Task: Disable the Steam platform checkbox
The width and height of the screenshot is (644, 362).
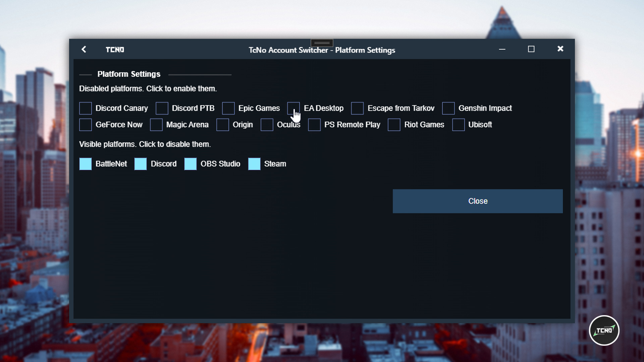Action: 255,164
